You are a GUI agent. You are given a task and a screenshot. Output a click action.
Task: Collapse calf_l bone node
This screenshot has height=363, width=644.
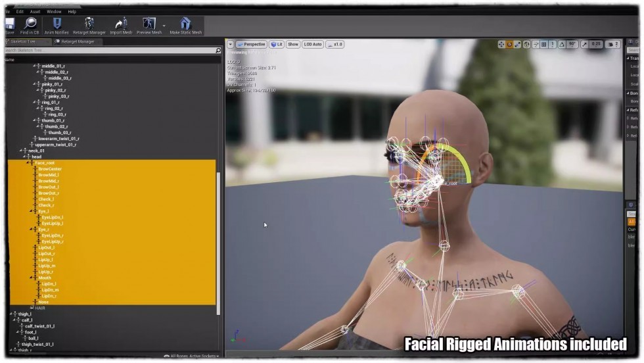point(14,320)
